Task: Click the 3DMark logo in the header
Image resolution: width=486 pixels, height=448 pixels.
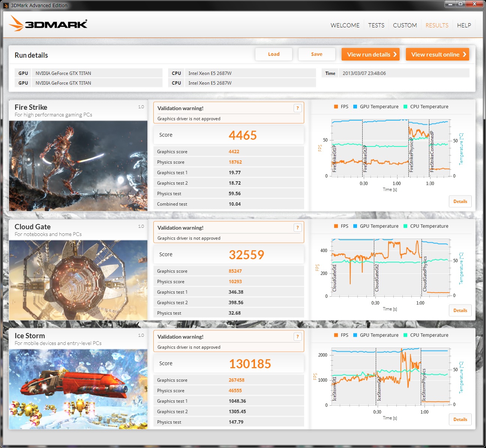Action: (48, 24)
